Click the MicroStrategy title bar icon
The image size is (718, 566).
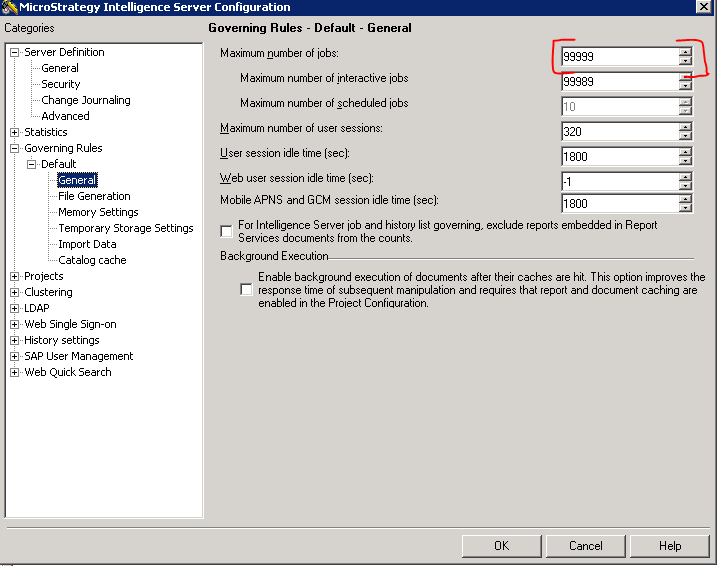click(9, 7)
